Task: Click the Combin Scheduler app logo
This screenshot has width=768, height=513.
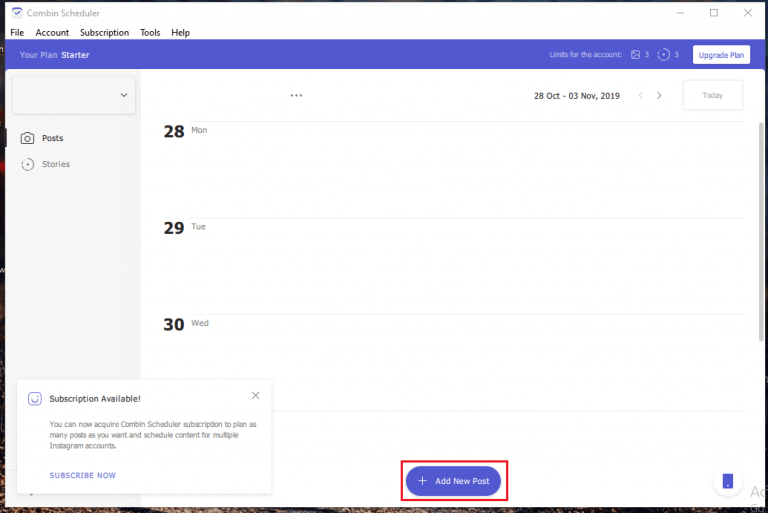Action: [17, 13]
